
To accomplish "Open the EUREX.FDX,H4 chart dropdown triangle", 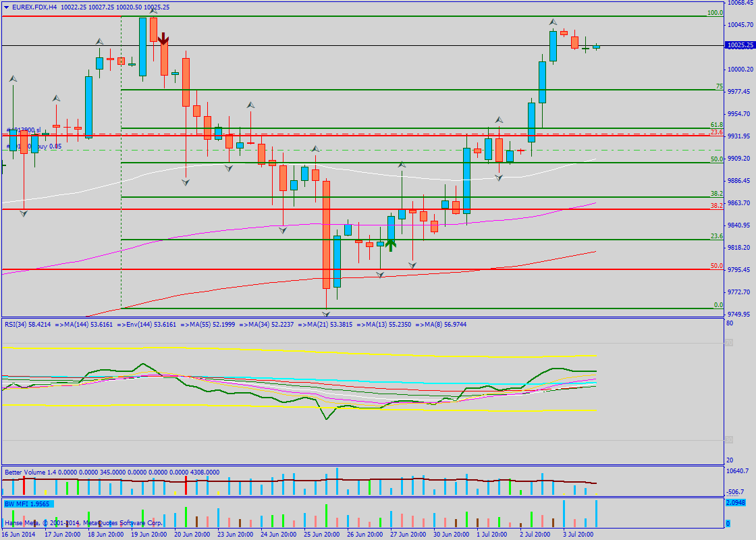I will coord(6,7).
